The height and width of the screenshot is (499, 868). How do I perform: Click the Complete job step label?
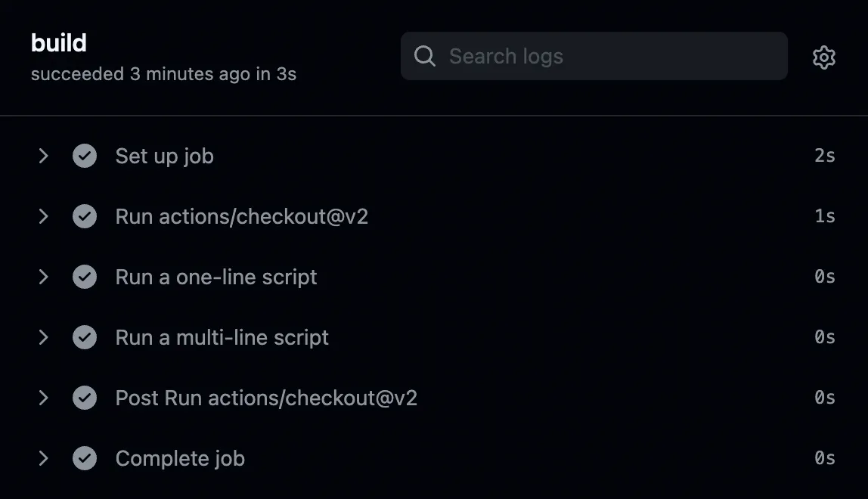point(180,458)
